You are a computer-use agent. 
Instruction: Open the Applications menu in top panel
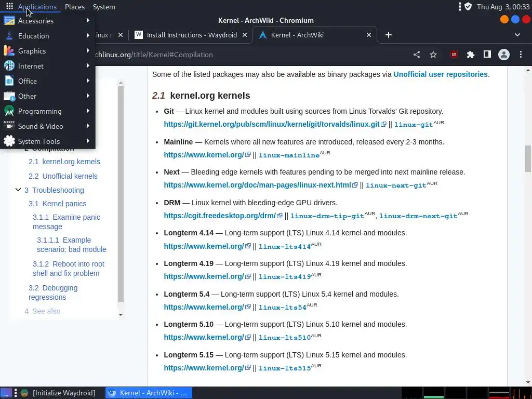[37, 7]
